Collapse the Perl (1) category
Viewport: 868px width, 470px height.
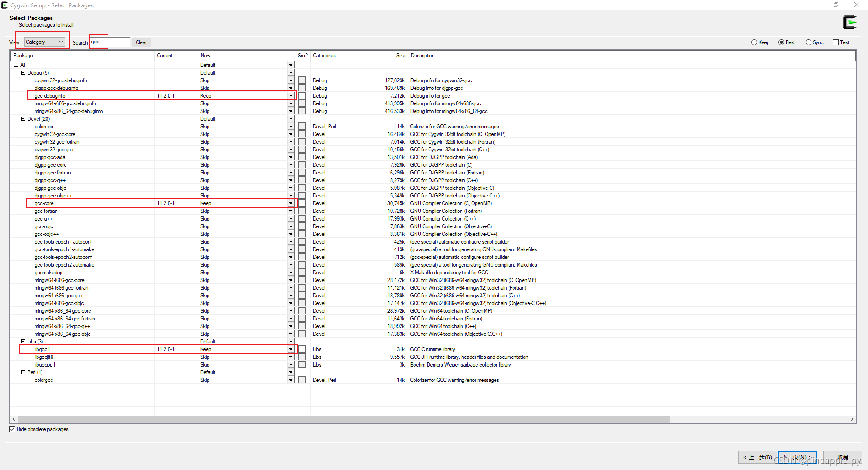23,372
